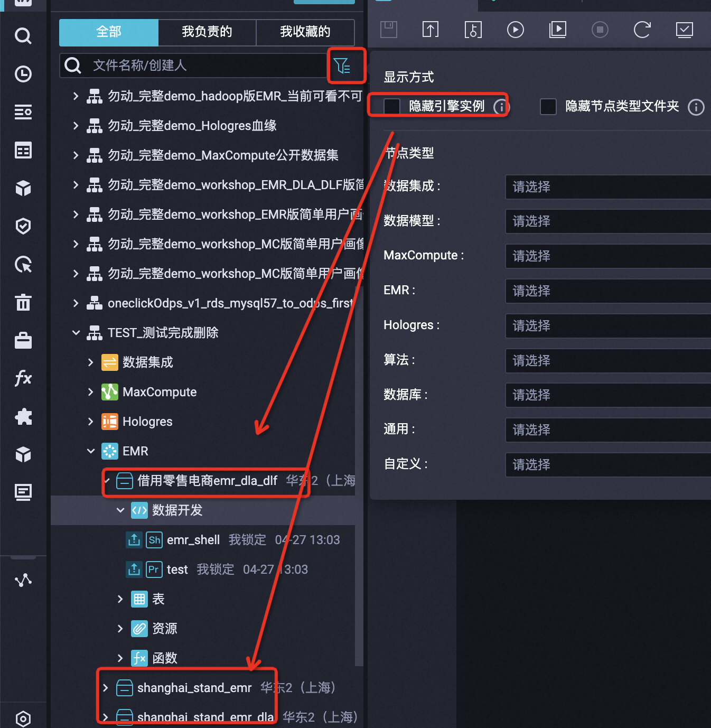Click the save disk toolbar icon
The height and width of the screenshot is (728, 711).
pos(389,30)
